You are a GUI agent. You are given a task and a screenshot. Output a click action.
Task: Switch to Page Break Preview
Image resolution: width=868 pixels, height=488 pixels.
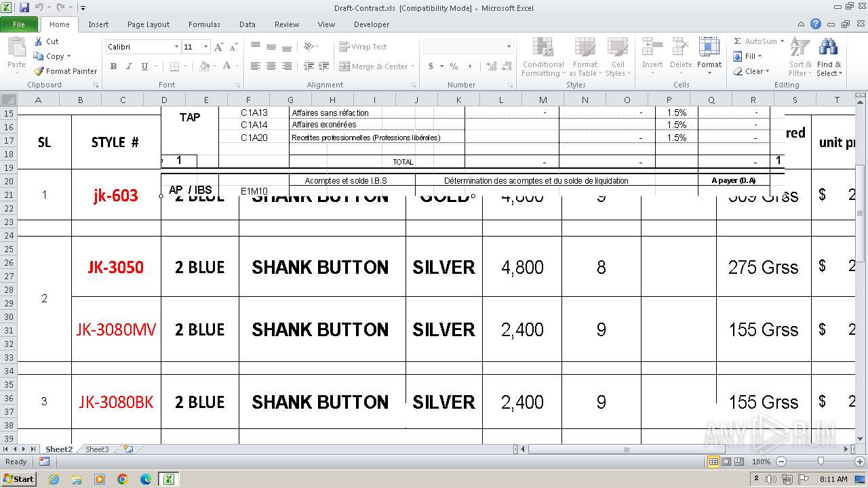(x=739, y=462)
